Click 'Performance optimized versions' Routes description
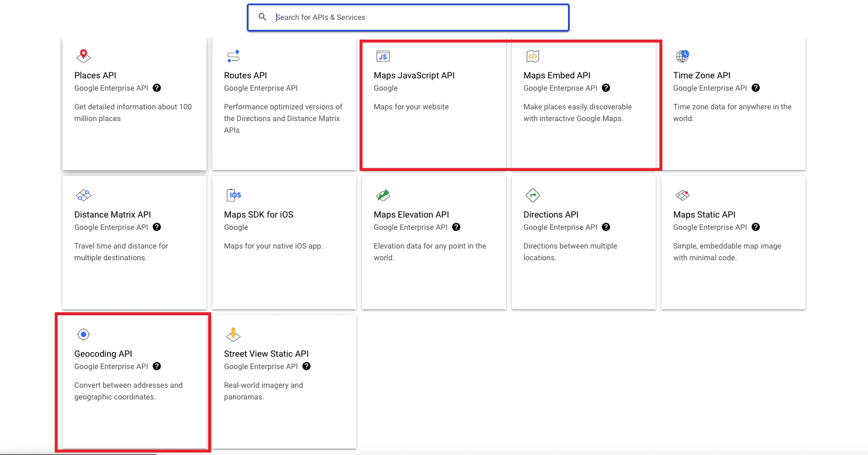Screen dimensions: 868x455 click(x=283, y=118)
